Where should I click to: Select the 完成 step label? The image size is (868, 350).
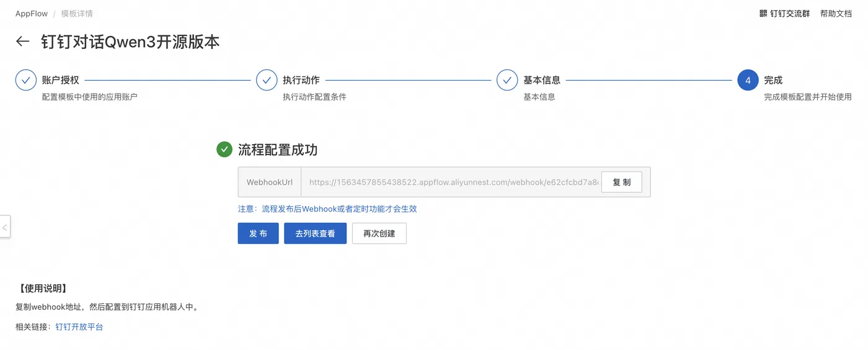[773, 80]
